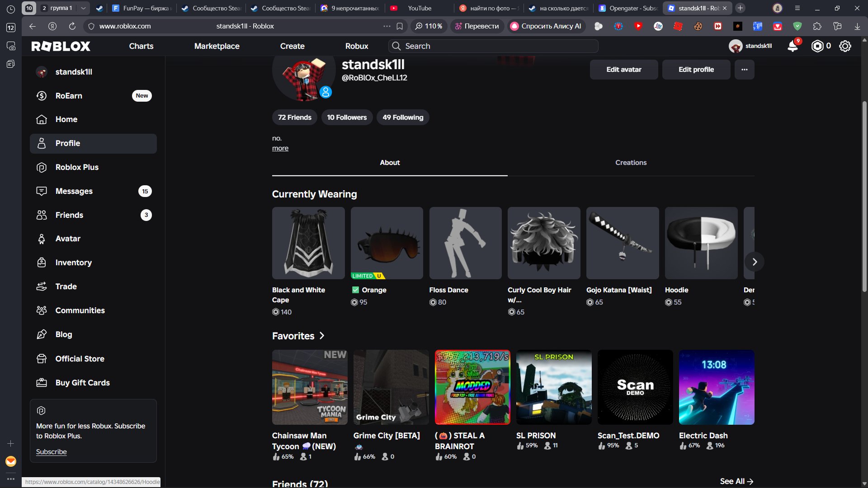
Task: Switch to the Opengater browser tab
Action: 627,8
